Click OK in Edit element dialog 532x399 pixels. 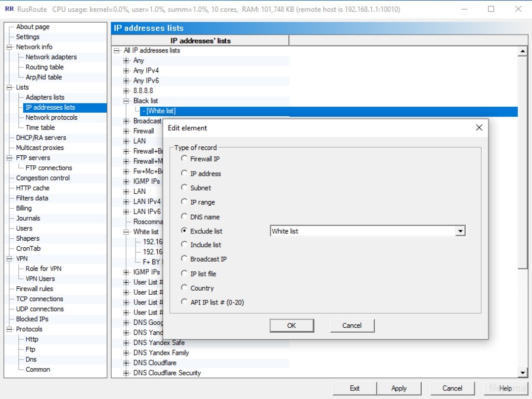coord(292,325)
